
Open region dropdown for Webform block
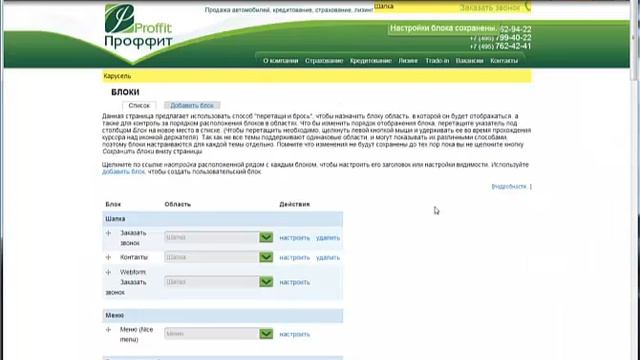[219, 282]
